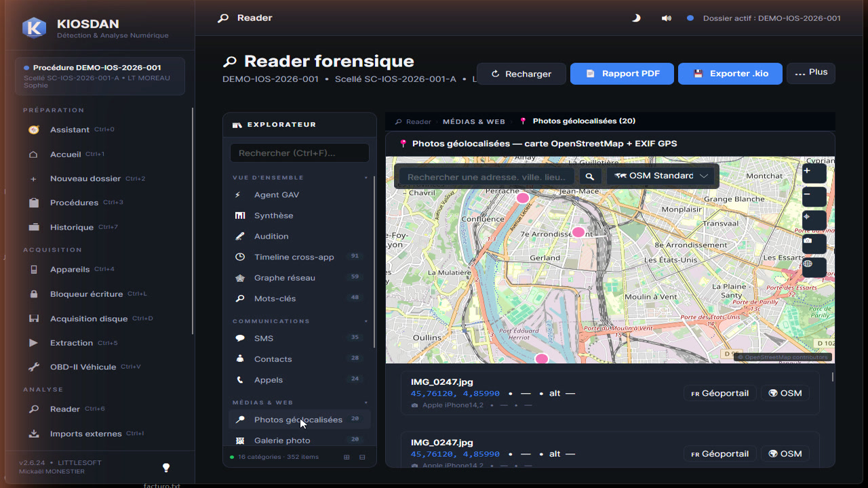The width and height of the screenshot is (868, 488).
Task: Select Agent GAV in explorer
Action: [298, 195]
